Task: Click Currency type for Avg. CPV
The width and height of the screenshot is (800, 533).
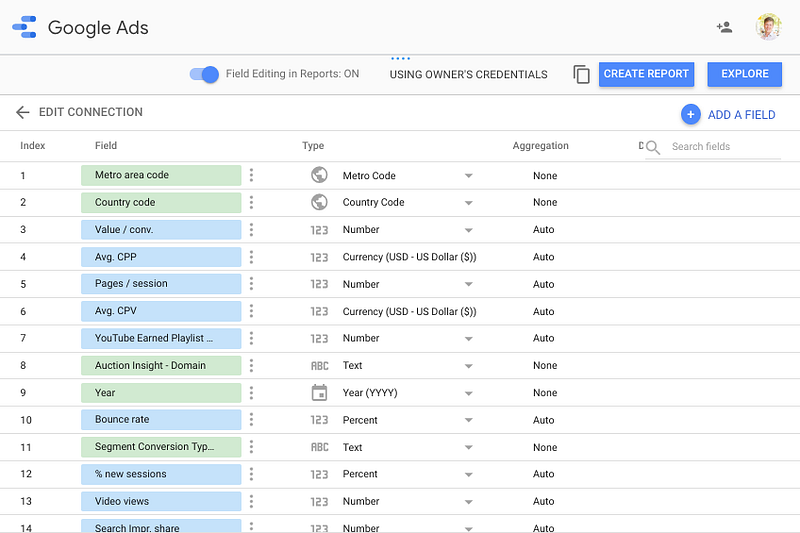Action: [x=409, y=311]
